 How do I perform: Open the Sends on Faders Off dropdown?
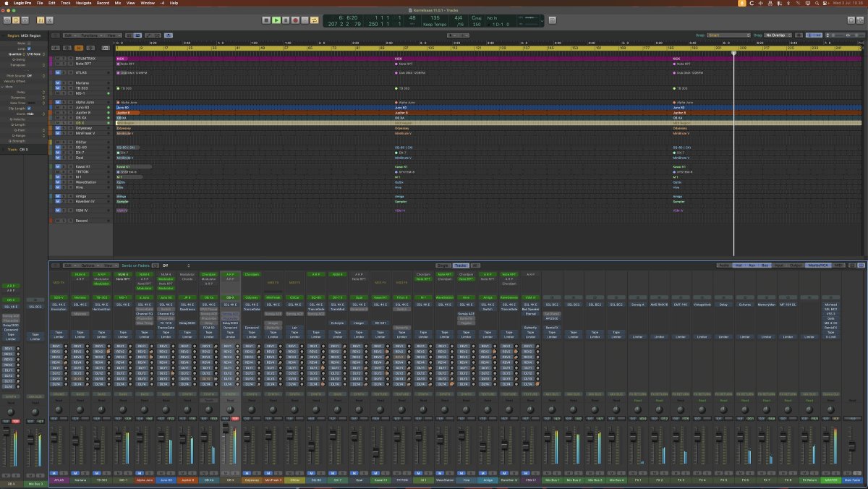click(x=176, y=265)
